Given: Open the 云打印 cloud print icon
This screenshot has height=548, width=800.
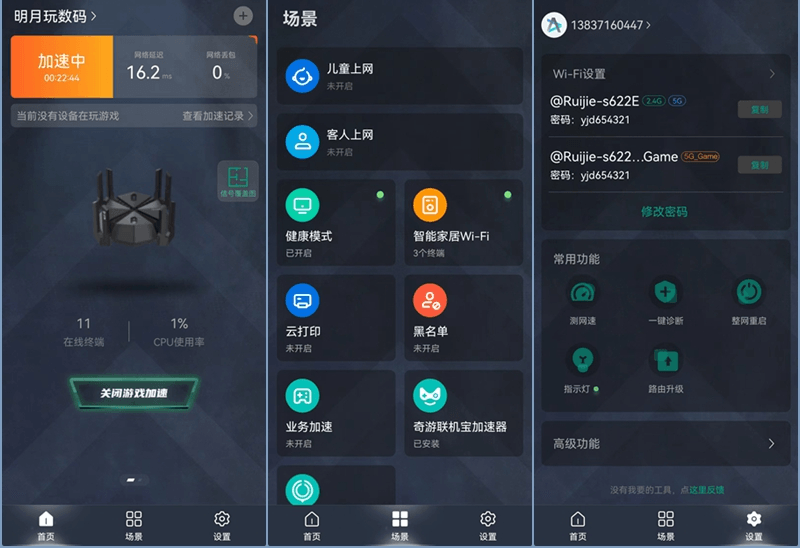Looking at the screenshot, I should pos(303,300).
